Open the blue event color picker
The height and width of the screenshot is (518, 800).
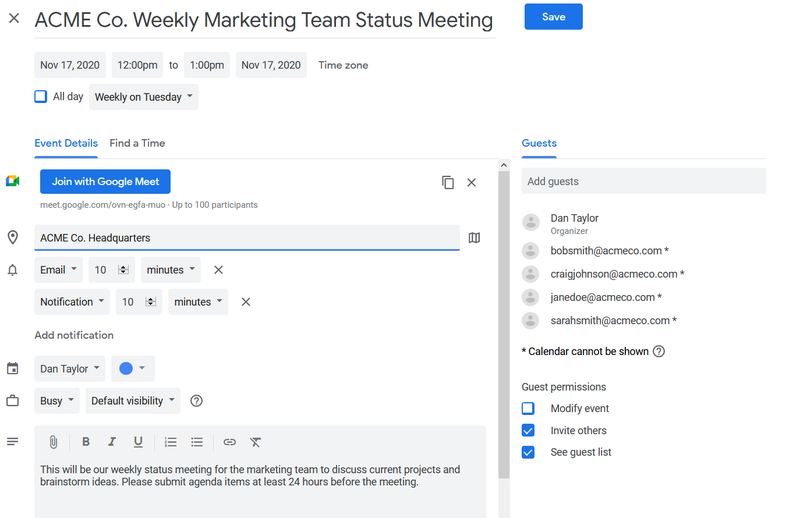(133, 368)
